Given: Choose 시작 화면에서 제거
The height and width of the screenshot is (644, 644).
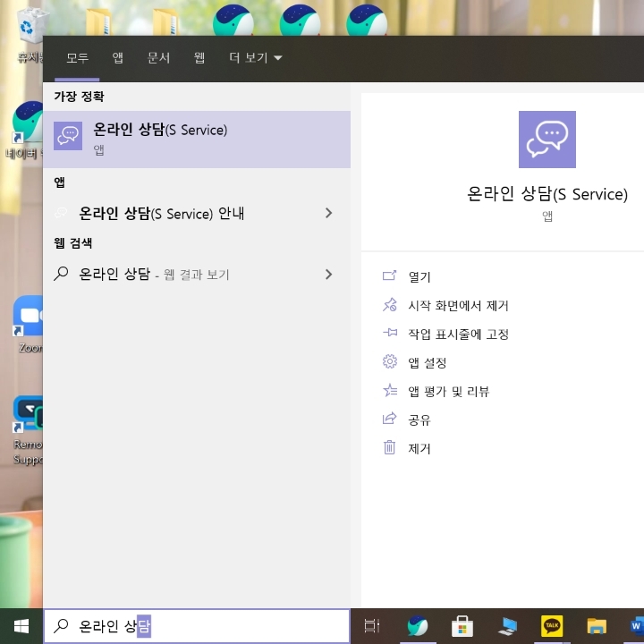Looking at the screenshot, I should click(458, 306).
